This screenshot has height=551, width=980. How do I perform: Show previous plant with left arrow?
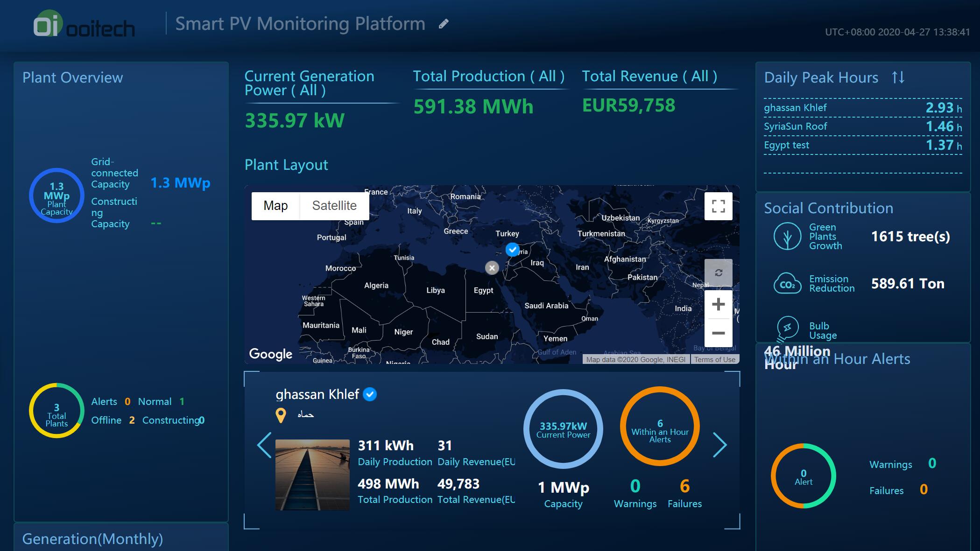click(x=264, y=445)
